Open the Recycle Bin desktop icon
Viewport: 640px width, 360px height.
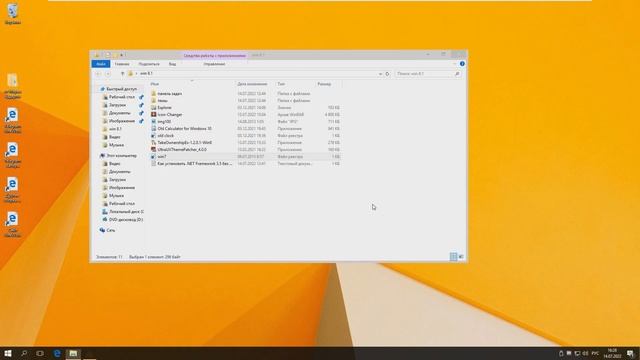[13, 13]
